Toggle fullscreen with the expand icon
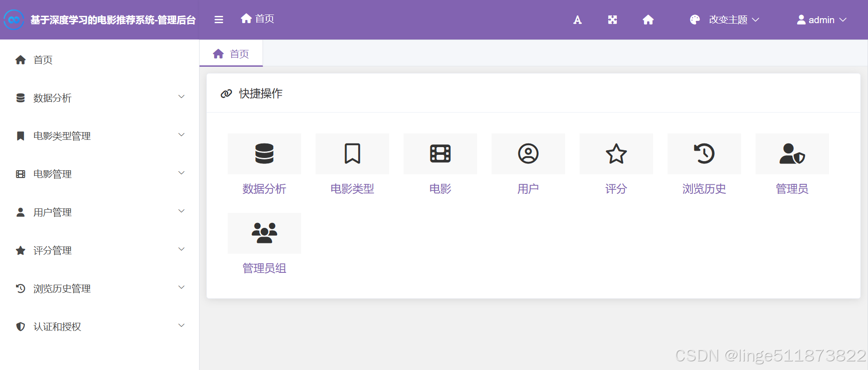Screen dimensions: 868x370 click(x=612, y=20)
